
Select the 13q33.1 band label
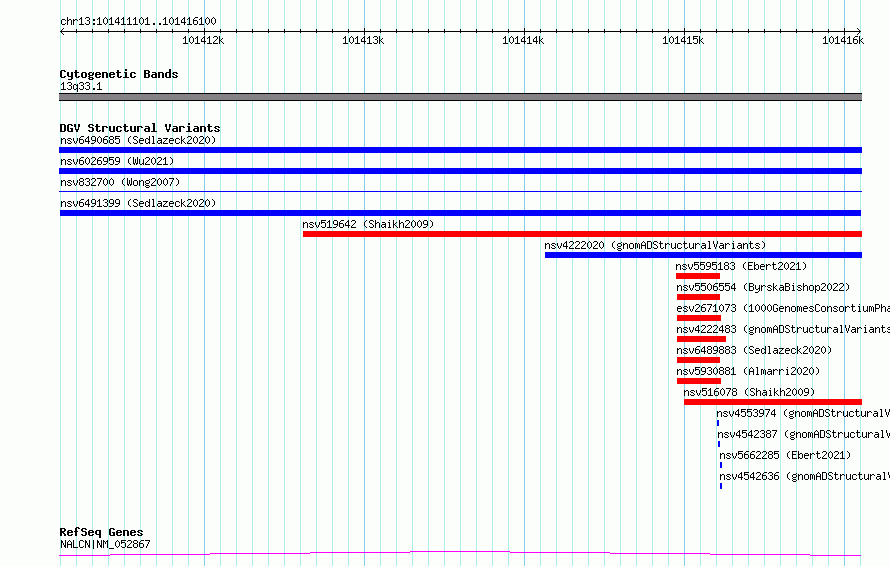coord(81,86)
